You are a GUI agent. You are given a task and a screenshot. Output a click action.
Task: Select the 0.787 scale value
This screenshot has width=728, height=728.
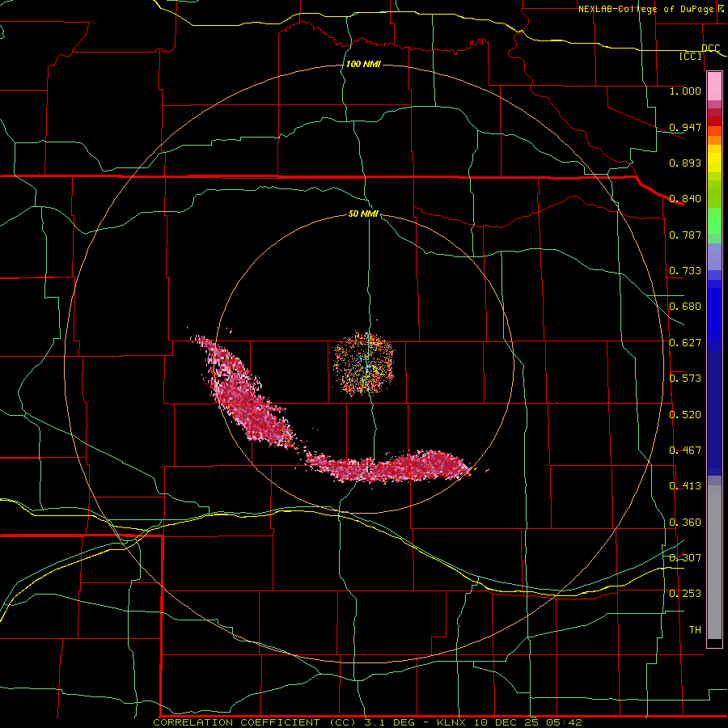pos(685,235)
